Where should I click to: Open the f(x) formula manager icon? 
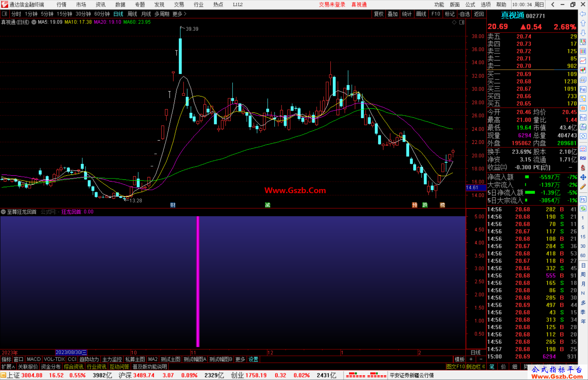pos(583,127)
